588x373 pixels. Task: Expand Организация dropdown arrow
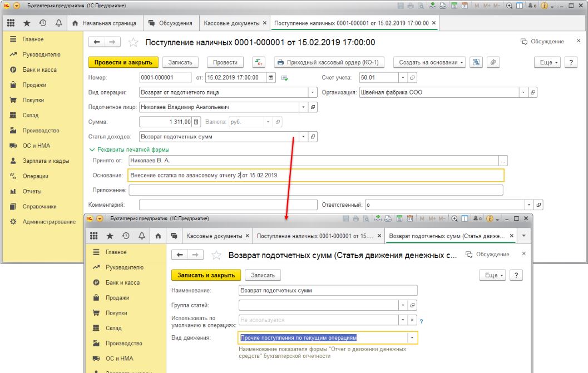tap(523, 92)
